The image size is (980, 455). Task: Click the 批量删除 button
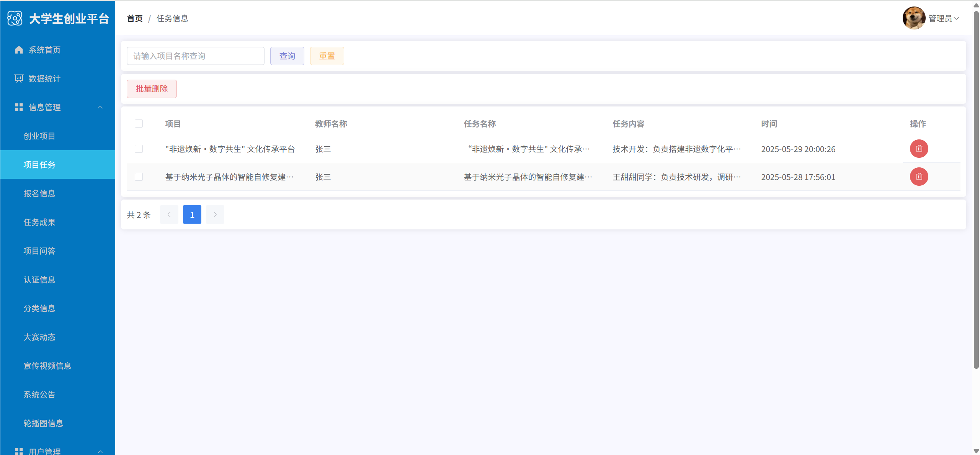[152, 88]
